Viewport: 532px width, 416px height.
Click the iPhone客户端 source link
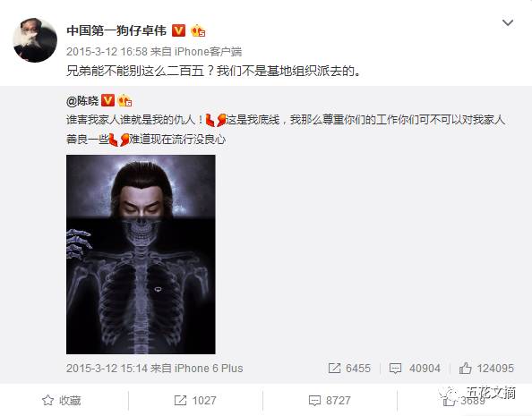click(208, 52)
